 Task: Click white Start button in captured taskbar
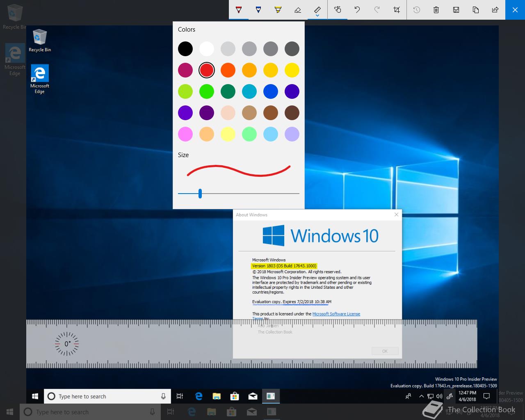tap(35, 396)
